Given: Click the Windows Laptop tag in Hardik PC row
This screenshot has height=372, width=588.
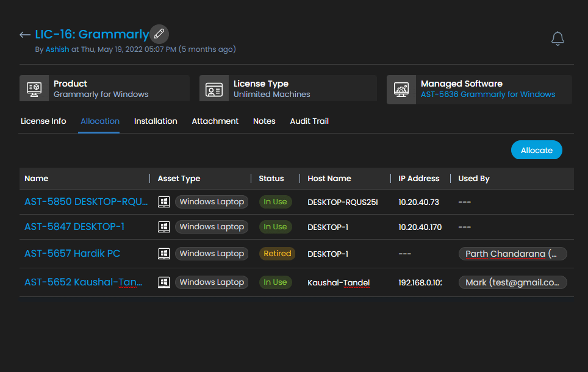Looking at the screenshot, I should click(212, 254).
